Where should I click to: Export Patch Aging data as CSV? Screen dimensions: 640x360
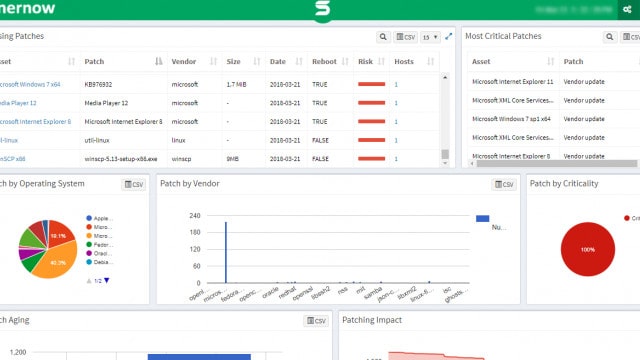(x=316, y=321)
